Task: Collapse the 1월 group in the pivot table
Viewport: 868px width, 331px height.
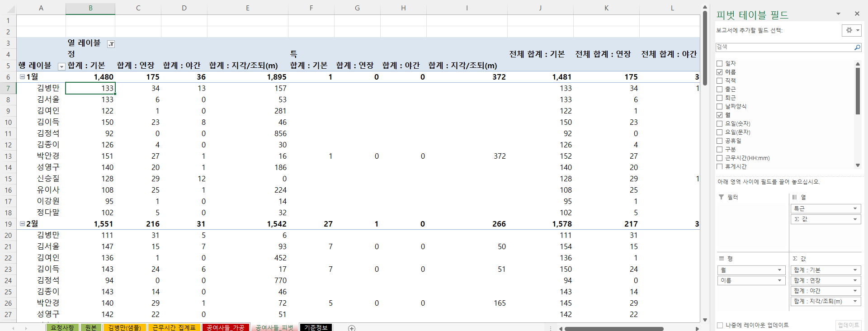Action: 22,77
